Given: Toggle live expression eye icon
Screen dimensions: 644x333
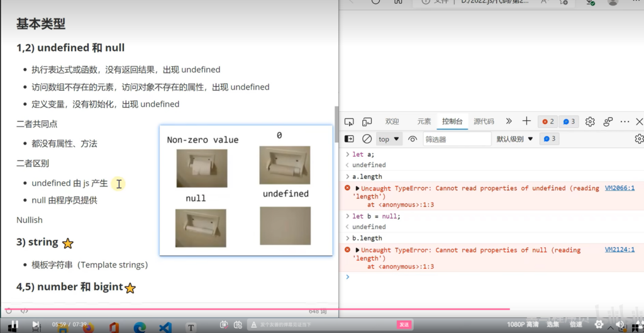Looking at the screenshot, I should click(x=413, y=139).
